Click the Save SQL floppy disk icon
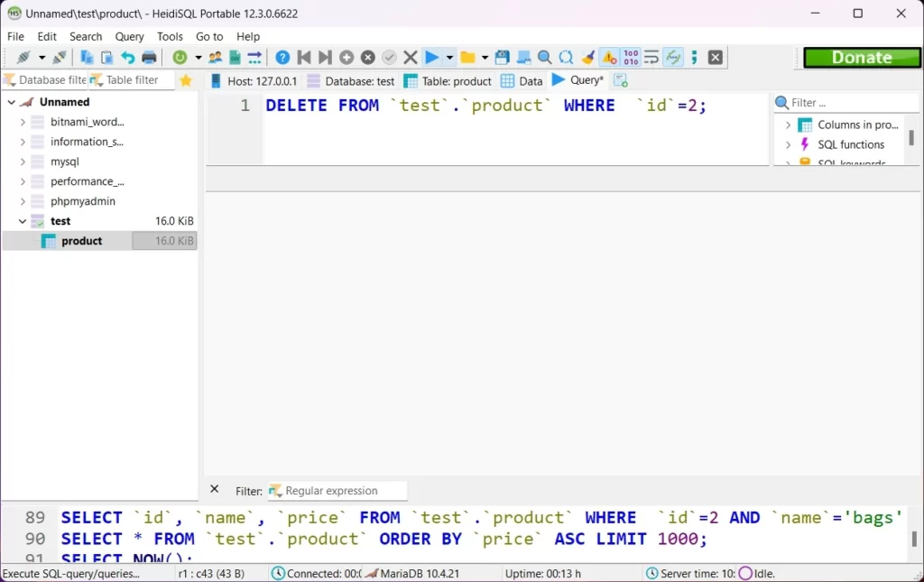 point(502,57)
